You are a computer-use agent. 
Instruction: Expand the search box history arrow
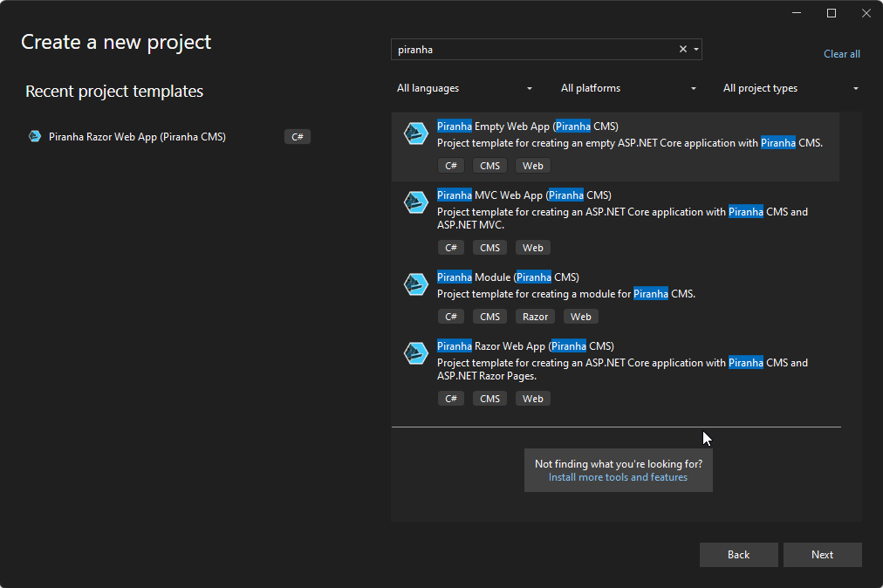coord(695,49)
